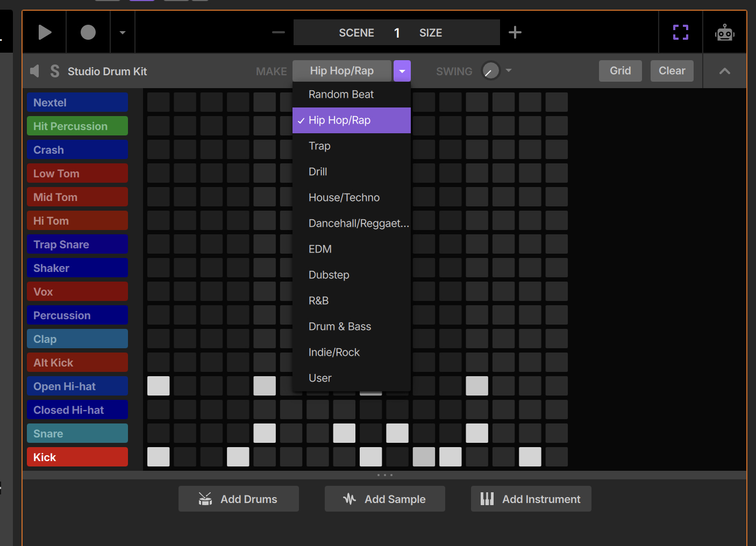Click Add Instrument with piano icon

[531, 499]
